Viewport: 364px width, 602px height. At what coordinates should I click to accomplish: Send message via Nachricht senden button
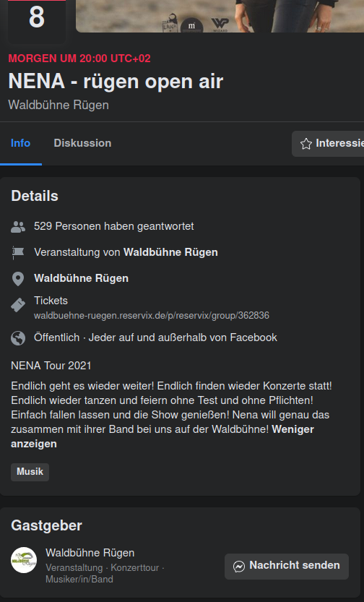[287, 567]
